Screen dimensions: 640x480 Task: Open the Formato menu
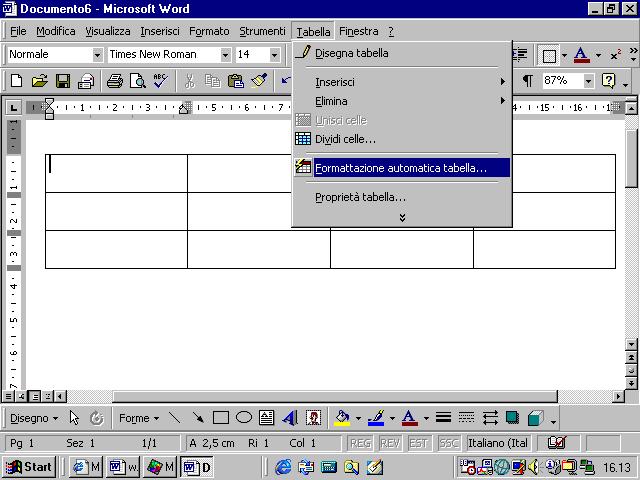coord(209,31)
